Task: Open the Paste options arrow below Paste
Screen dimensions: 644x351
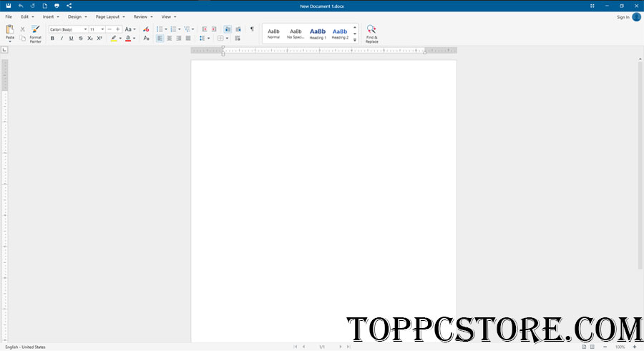Action: click(10, 42)
